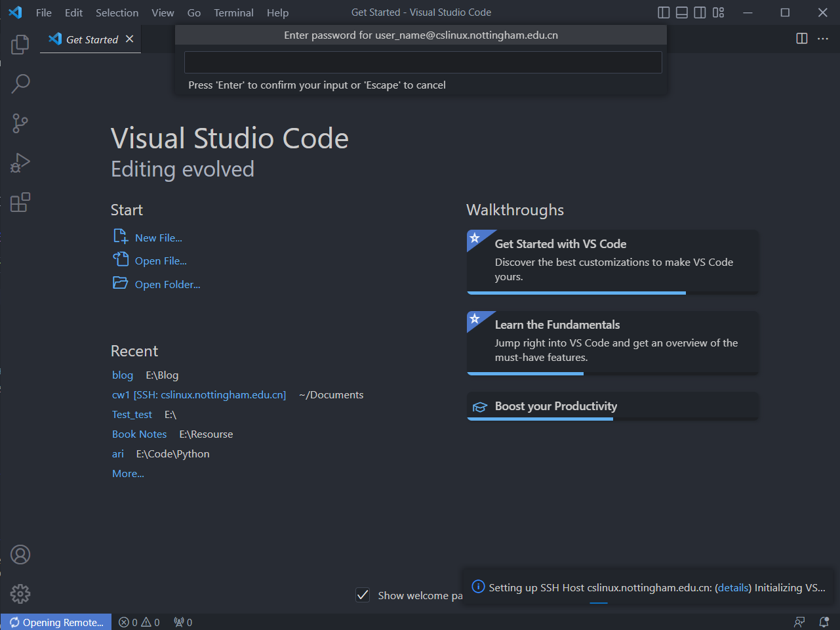Open the Source Control view
The image size is (840, 630).
(x=20, y=123)
